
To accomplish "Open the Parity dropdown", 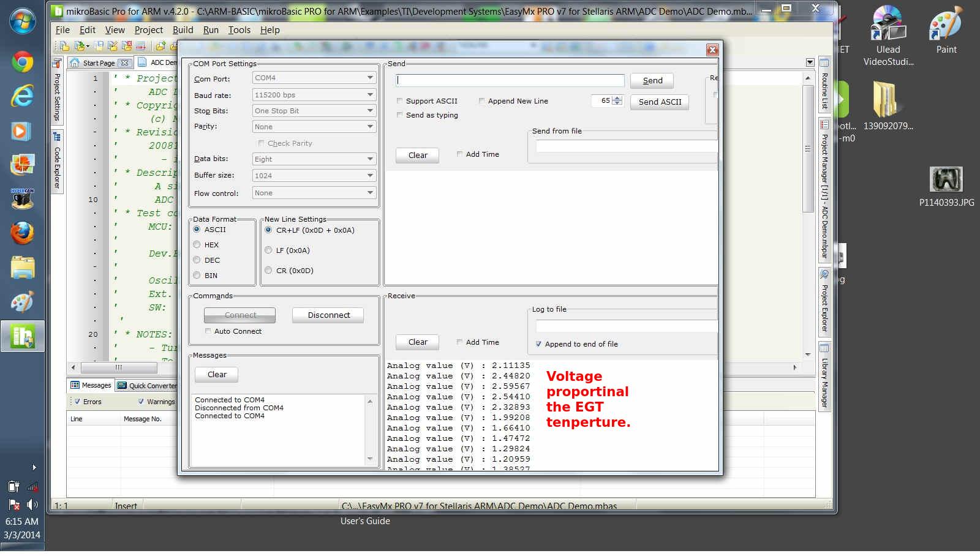I will tap(314, 127).
